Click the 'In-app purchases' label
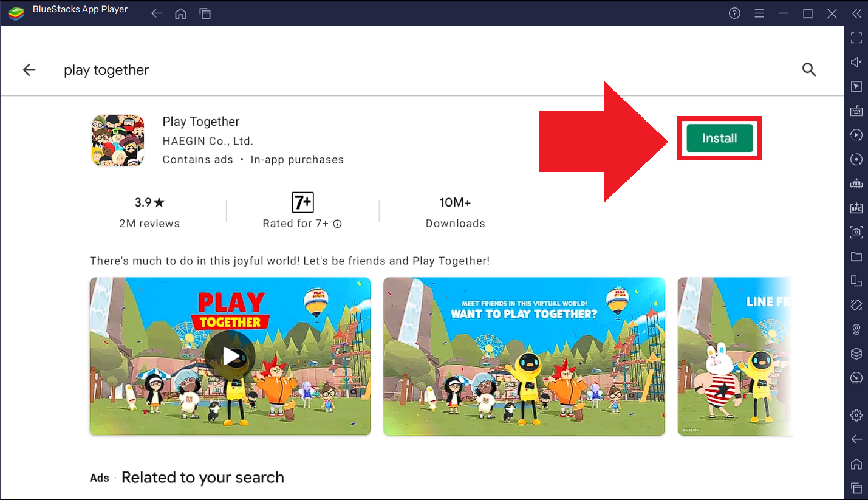 297,160
